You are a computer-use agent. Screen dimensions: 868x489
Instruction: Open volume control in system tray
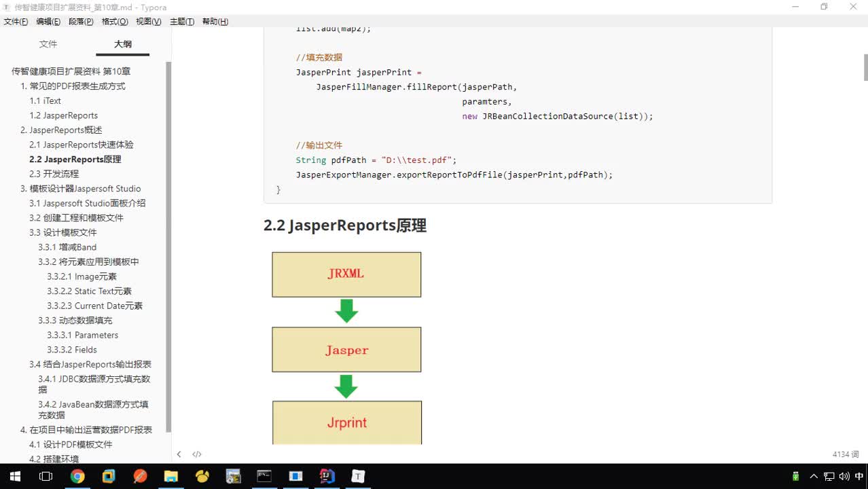[x=844, y=476]
